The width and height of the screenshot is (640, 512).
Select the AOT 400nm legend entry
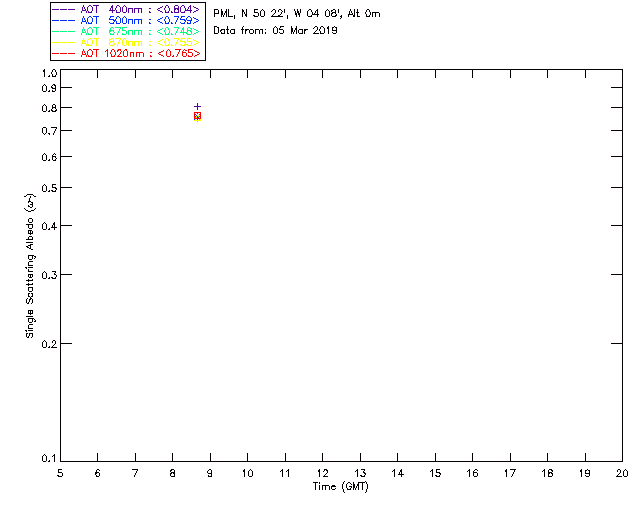tap(140, 10)
